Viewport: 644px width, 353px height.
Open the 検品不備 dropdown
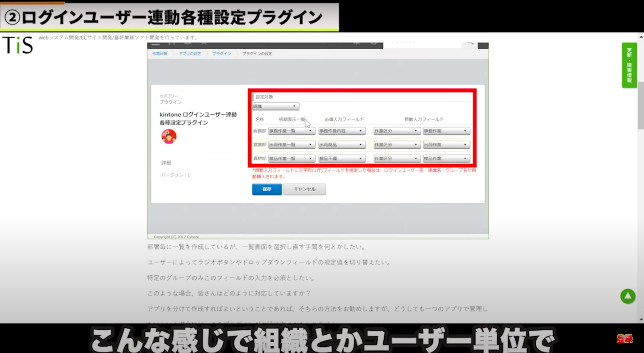342,159
